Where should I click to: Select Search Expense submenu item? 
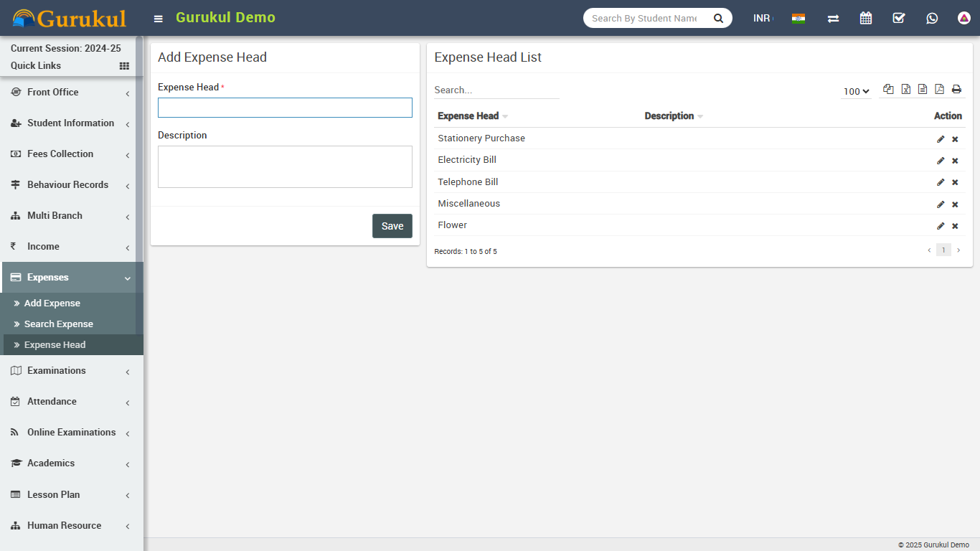click(59, 324)
